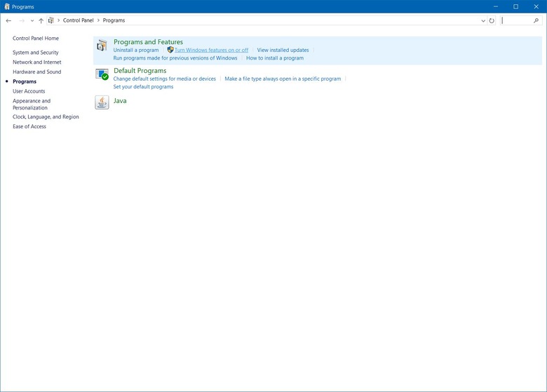This screenshot has height=392, width=547.
Task: Click the Search Control Panel field
Action: click(516, 20)
